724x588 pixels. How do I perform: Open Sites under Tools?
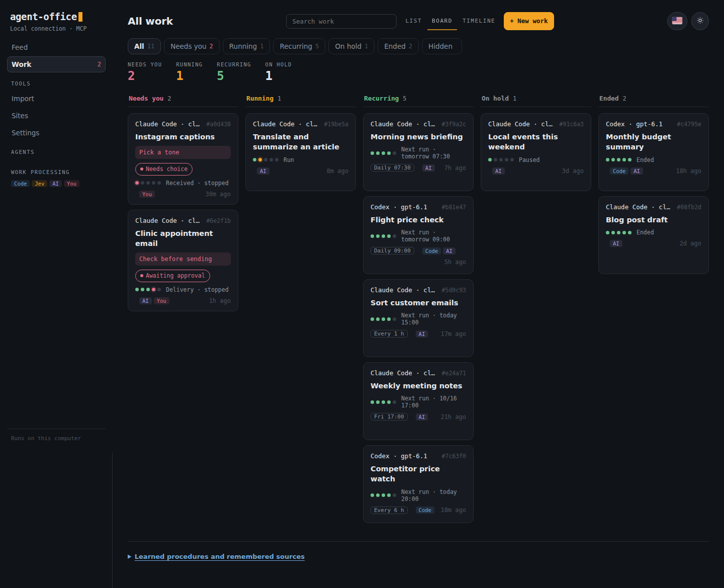point(56,116)
